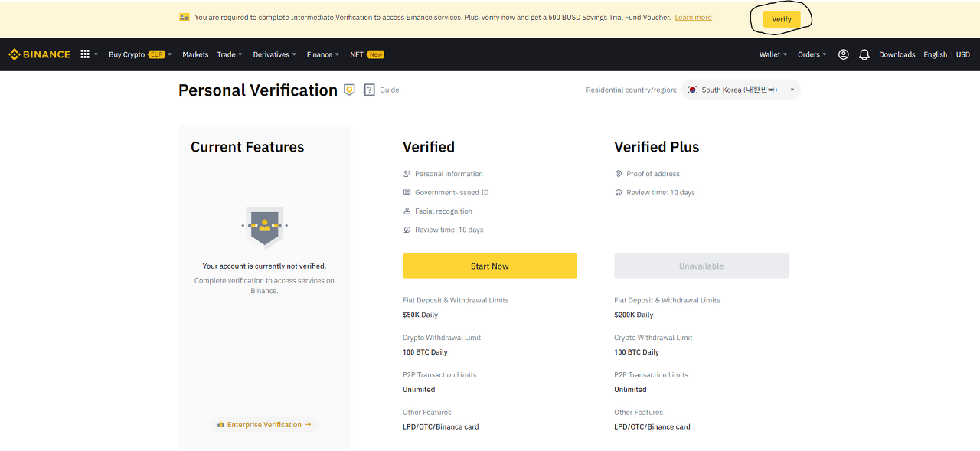Viewport: 980px width, 451px height.
Task: Click the Guide document icon
Action: point(369,90)
